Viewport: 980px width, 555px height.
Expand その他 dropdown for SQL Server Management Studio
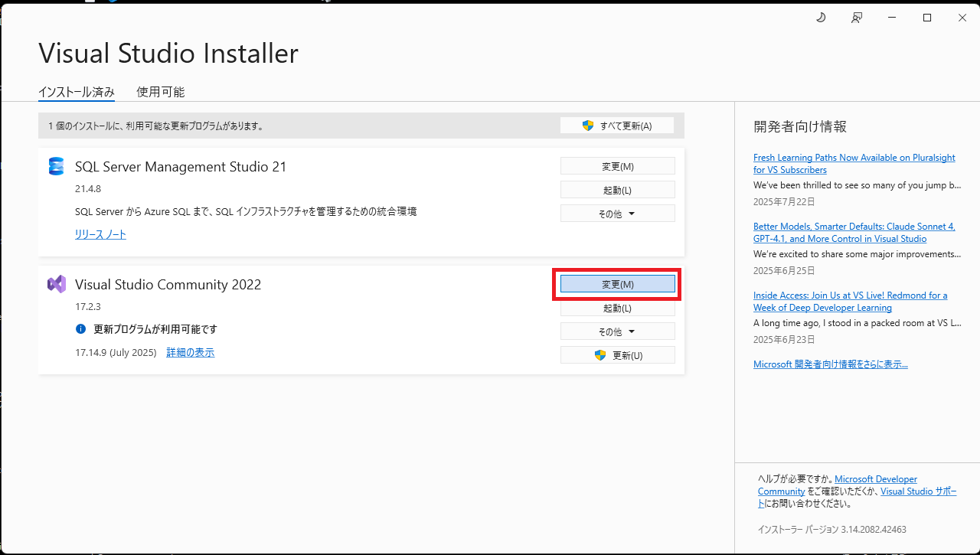[x=618, y=214]
